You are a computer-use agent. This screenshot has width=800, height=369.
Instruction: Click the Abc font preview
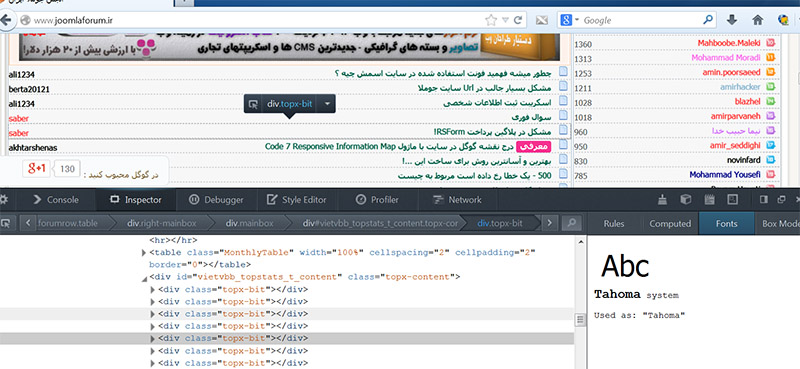coord(625,265)
